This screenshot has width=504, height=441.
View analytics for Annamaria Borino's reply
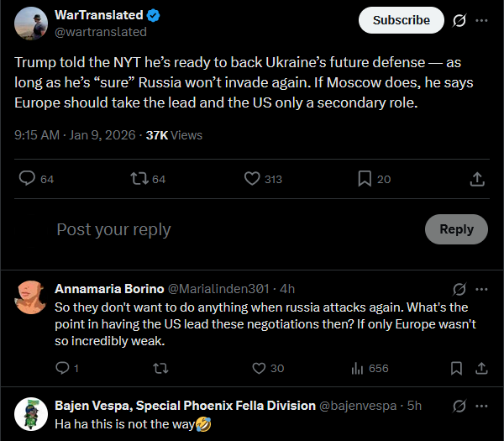click(x=358, y=368)
